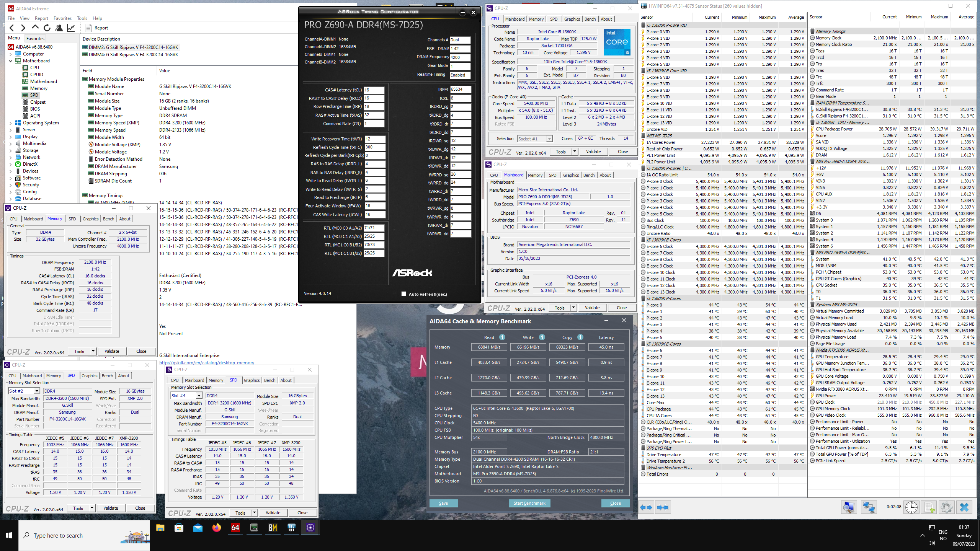Go back with AIDA64 back arrow
The width and height of the screenshot is (980, 551).
point(12,28)
